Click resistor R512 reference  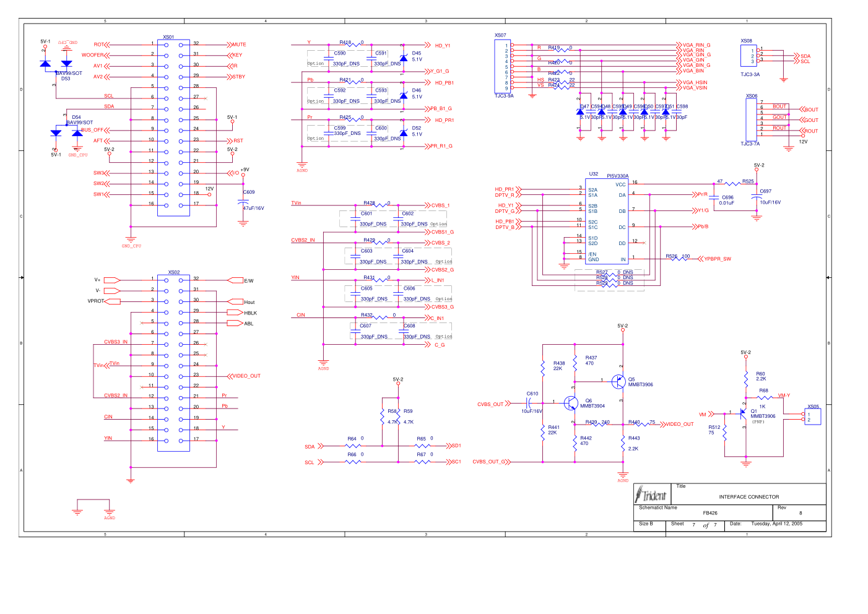tap(714, 427)
